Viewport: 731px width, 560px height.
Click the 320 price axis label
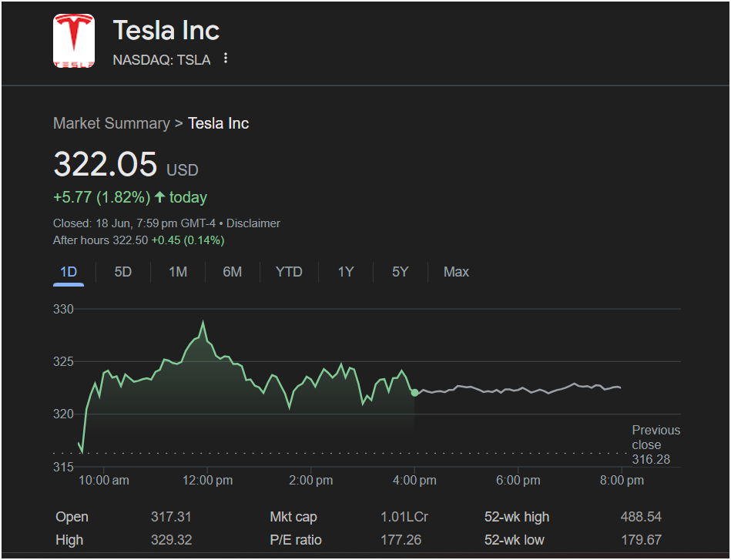coord(63,414)
